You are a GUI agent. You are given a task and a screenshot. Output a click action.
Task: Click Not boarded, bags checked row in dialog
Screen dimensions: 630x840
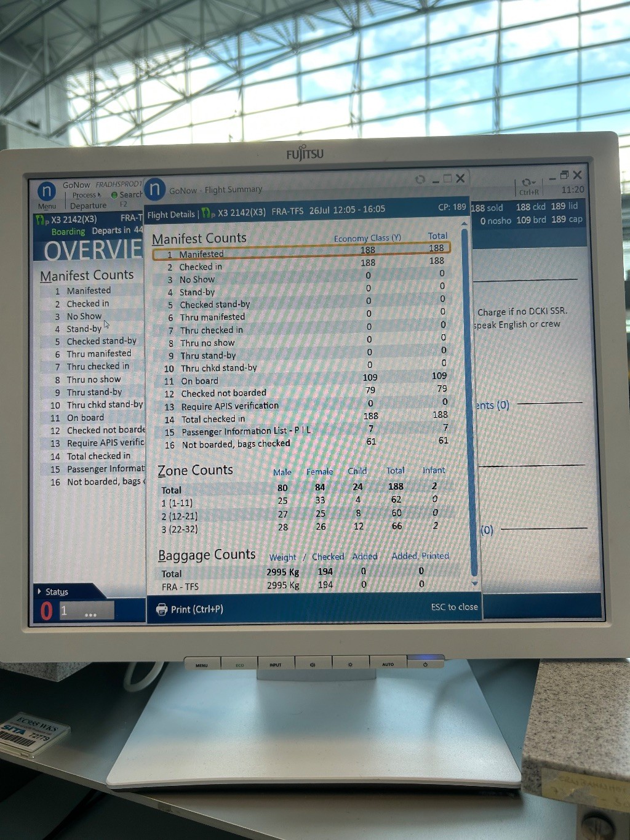pyautogui.click(x=301, y=444)
